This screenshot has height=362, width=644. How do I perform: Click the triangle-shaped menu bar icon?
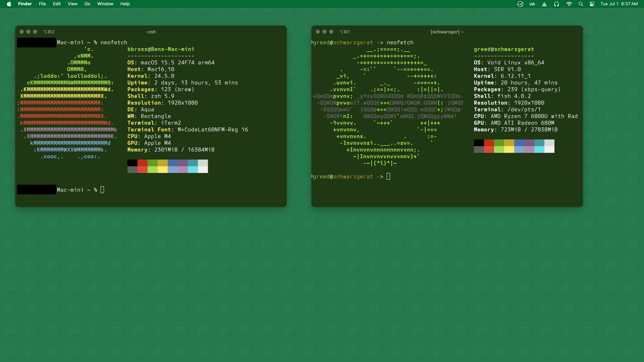544,4
